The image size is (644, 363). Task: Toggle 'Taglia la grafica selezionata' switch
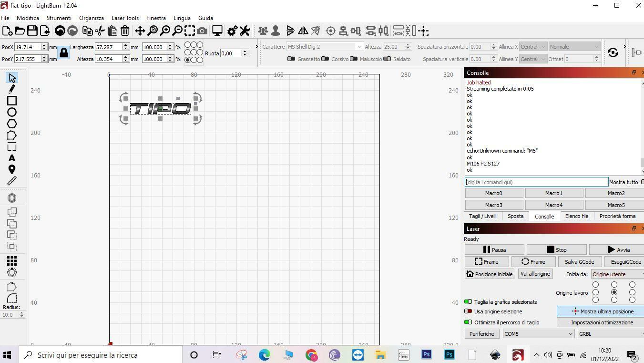coord(468,302)
